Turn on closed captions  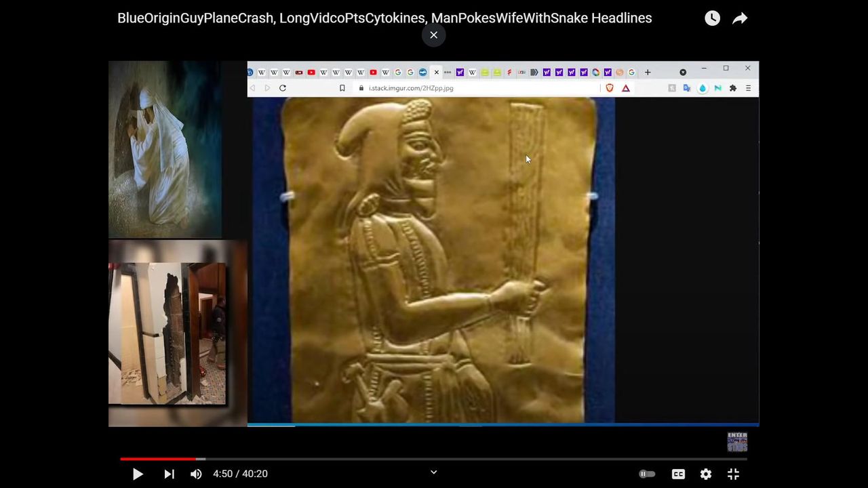tap(678, 474)
